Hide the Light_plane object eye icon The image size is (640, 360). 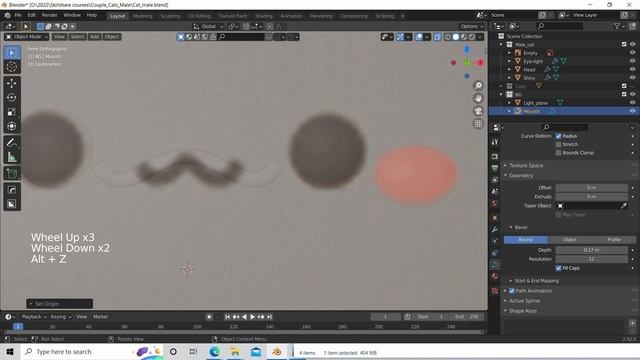(x=632, y=103)
